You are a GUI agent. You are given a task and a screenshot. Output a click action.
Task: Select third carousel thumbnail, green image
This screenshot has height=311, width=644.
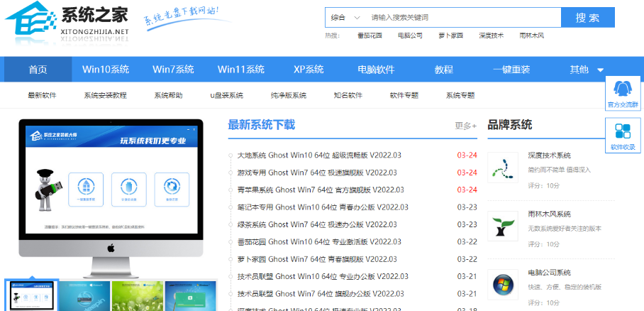[x=138, y=296]
